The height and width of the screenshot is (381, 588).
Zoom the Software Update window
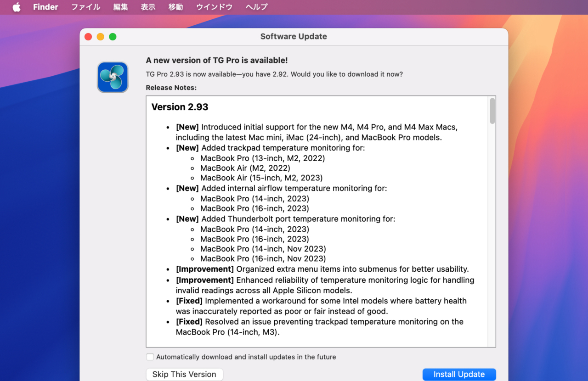[113, 37]
